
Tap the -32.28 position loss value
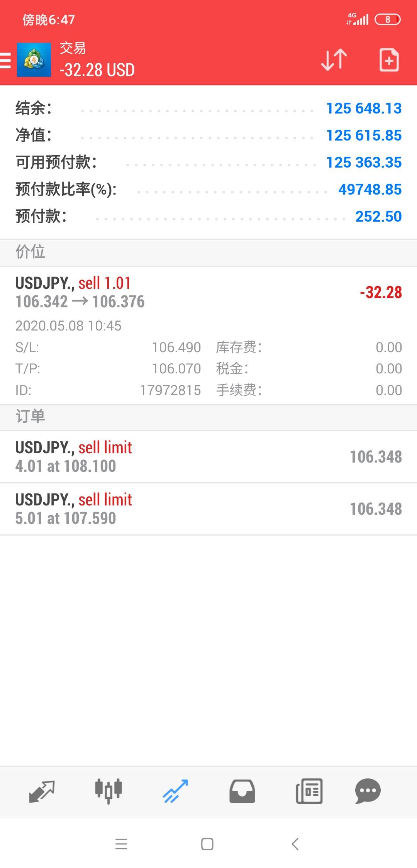(x=381, y=292)
